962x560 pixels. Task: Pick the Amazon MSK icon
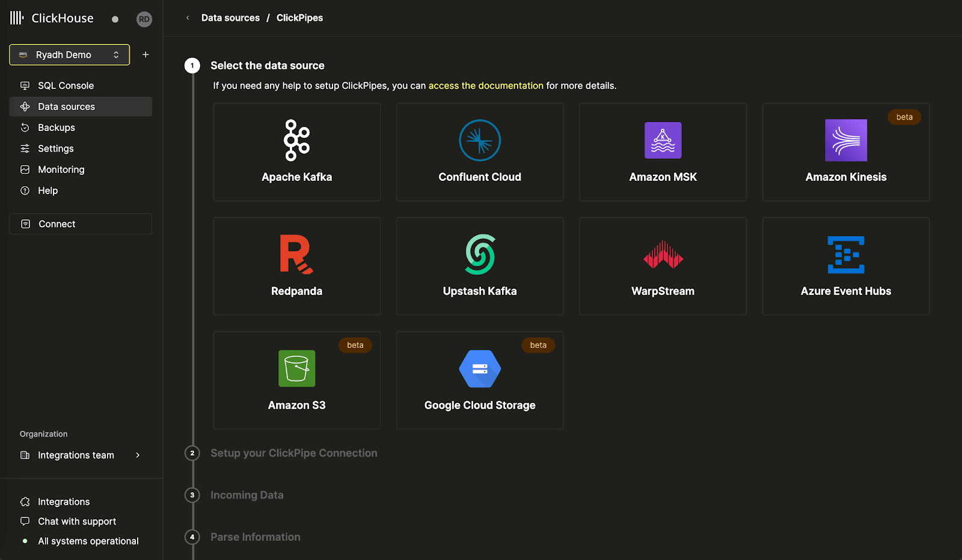pyautogui.click(x=663, y=140)
